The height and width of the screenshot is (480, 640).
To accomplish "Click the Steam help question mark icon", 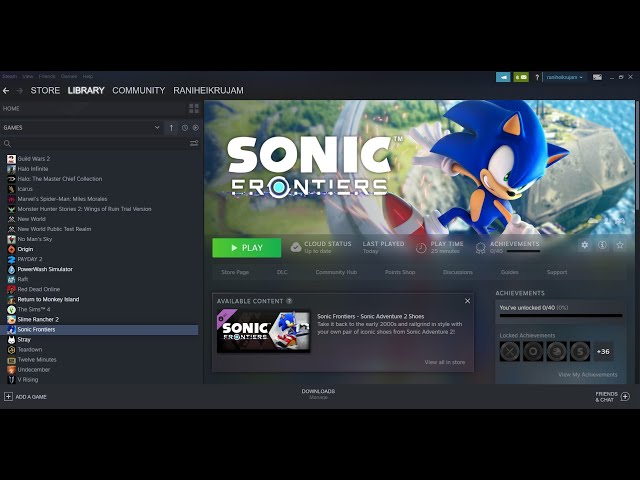I will 537,77.
